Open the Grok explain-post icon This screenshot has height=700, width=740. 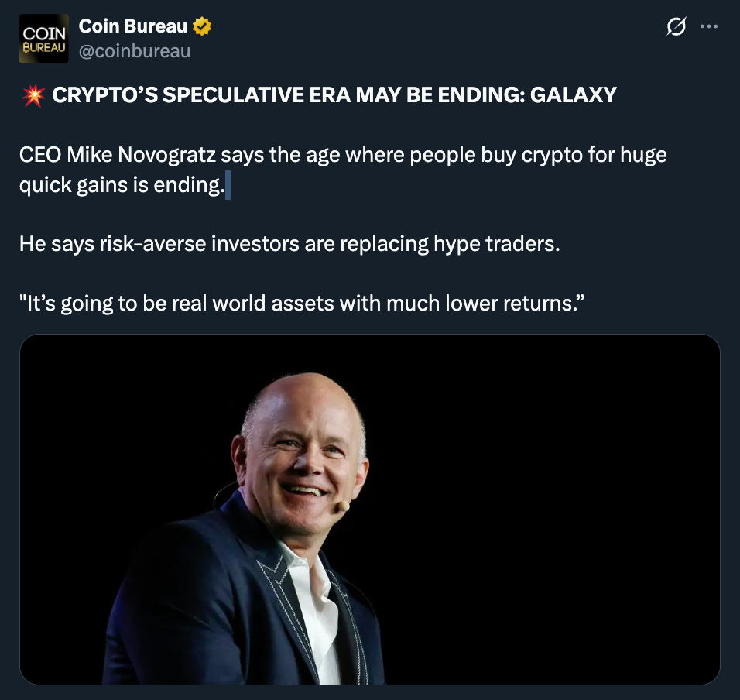[x=676, y=27]
